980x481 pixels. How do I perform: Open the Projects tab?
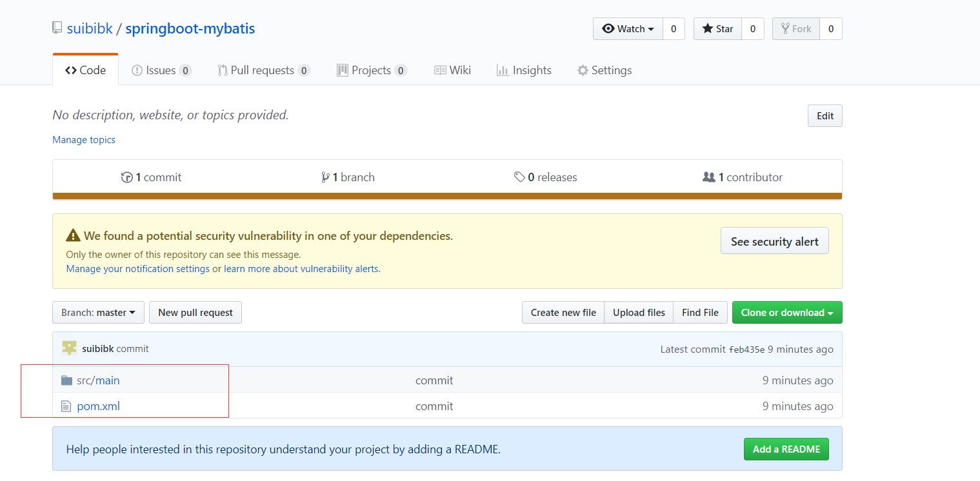click(372, 70)
